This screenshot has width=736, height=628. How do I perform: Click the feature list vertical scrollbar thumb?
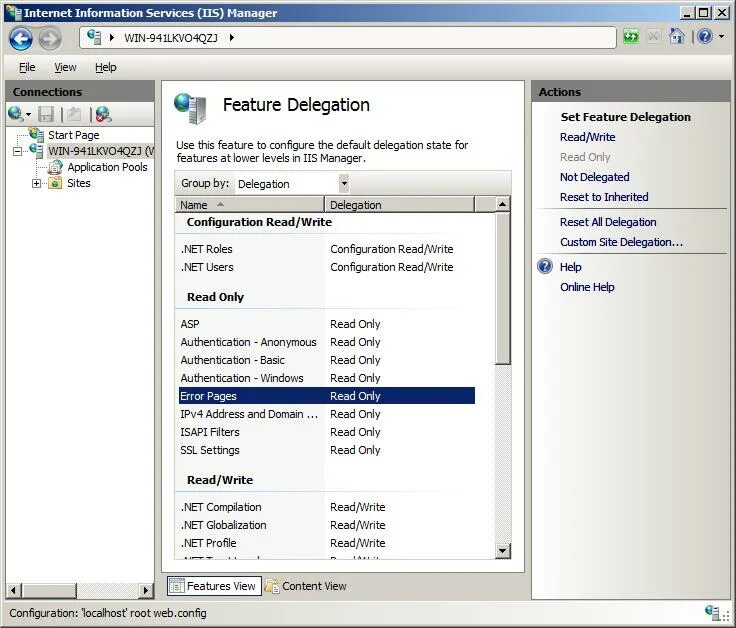click(x=502, y=289)
